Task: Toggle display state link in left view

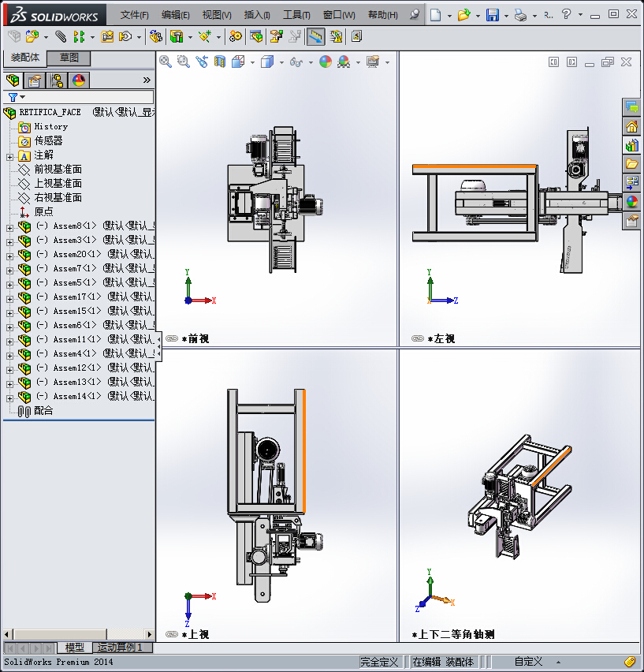Action: [418, 338]
